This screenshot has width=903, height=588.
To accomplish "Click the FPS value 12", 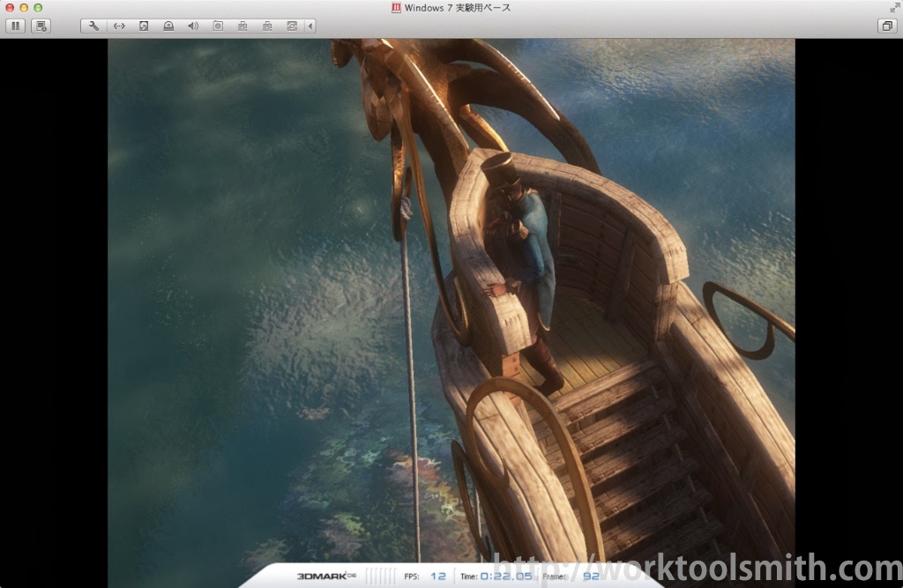I will tap(438, 576).
